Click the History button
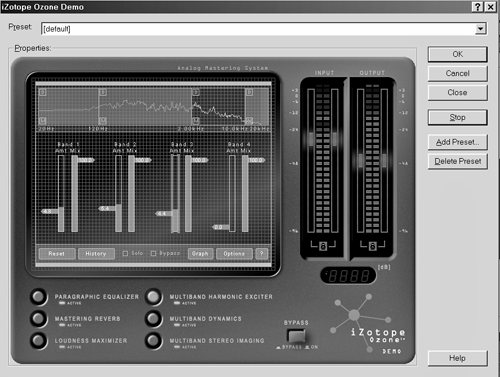 (96, 254)
